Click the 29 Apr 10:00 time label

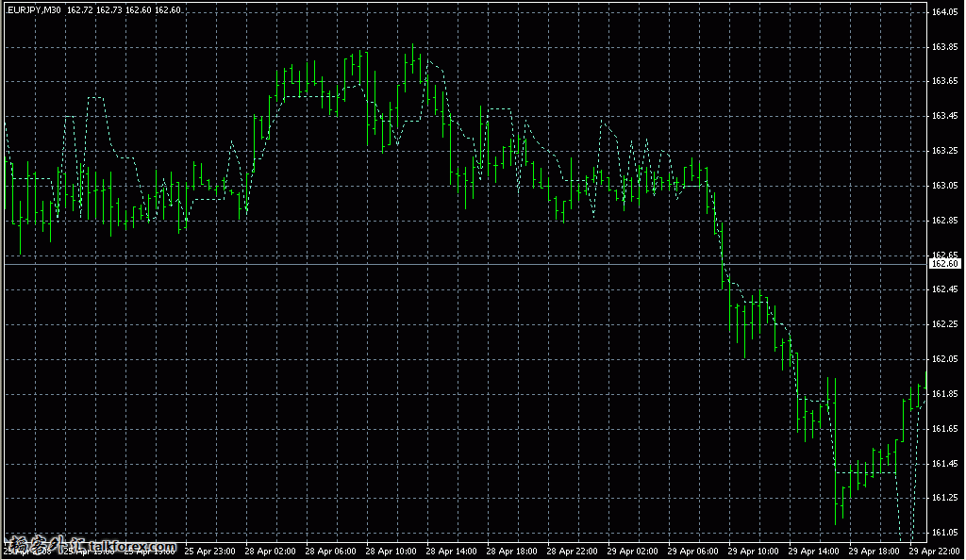point(754,552)
